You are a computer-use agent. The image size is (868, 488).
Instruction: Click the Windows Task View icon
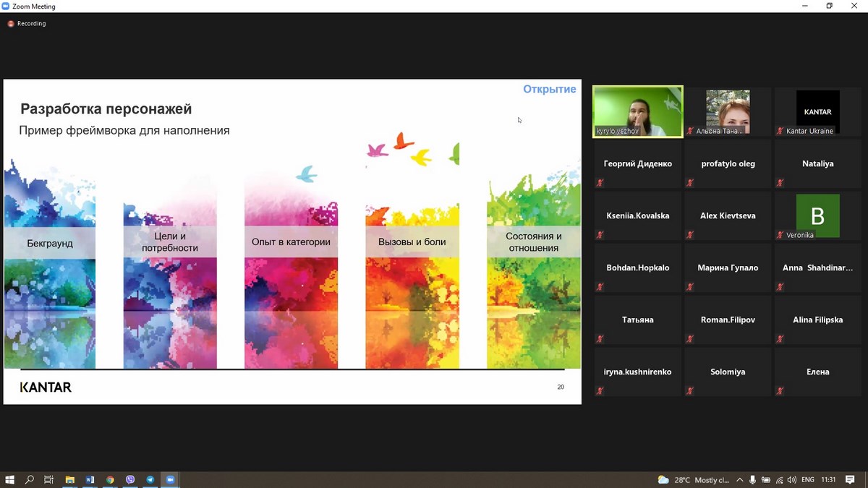(49, 479)
